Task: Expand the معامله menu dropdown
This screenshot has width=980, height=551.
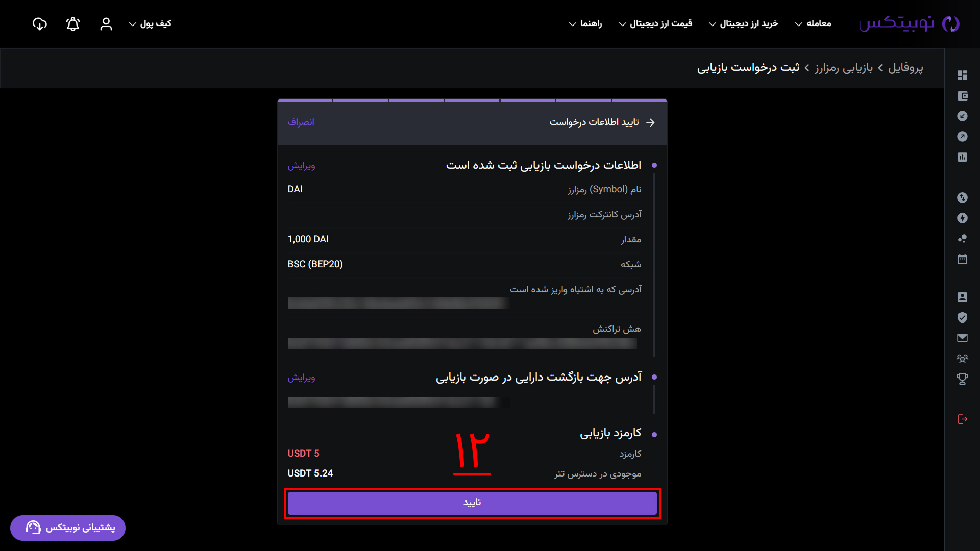Action: 813,24
